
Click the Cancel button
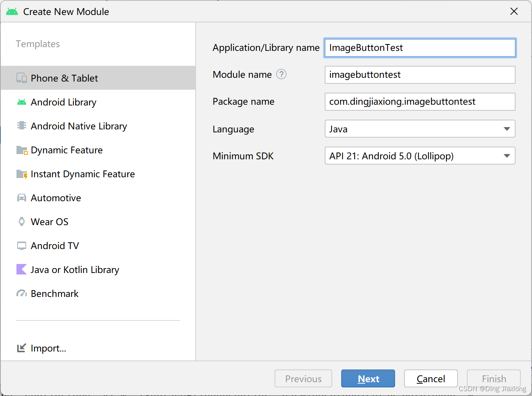coord(431,378)
